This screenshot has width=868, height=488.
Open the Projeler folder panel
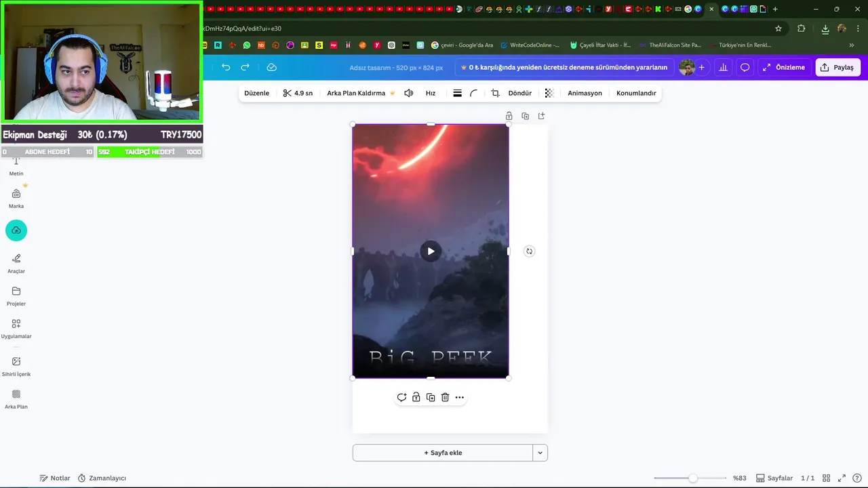16,296
